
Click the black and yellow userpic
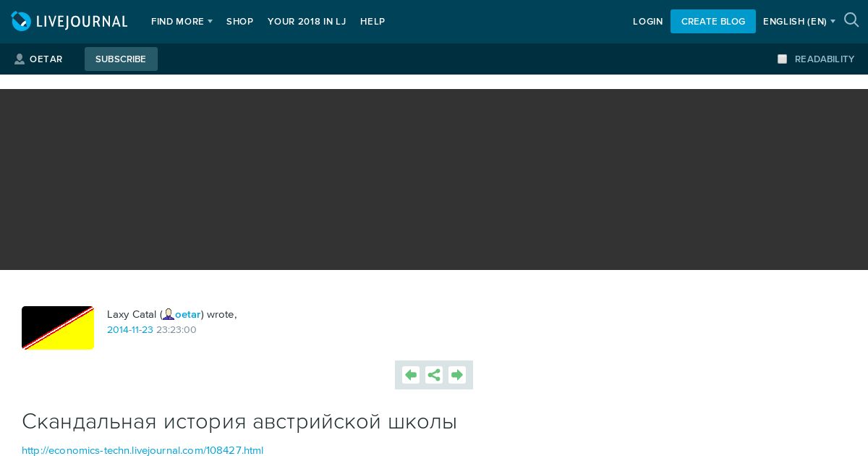point(58,328)
